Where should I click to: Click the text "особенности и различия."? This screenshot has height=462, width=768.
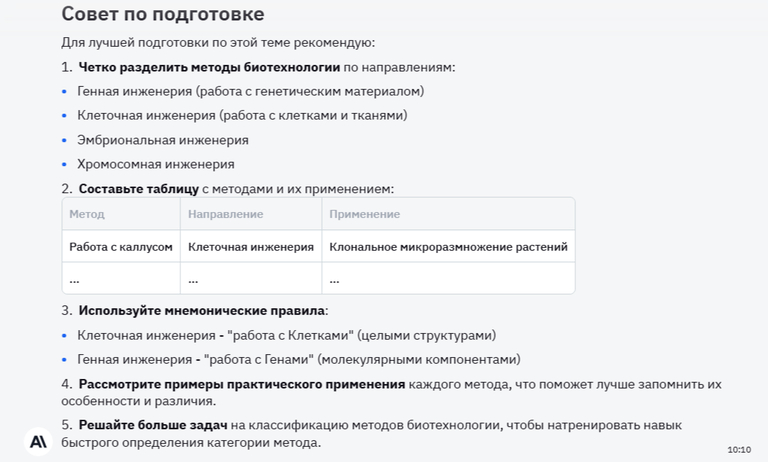(x=139, y=401)
